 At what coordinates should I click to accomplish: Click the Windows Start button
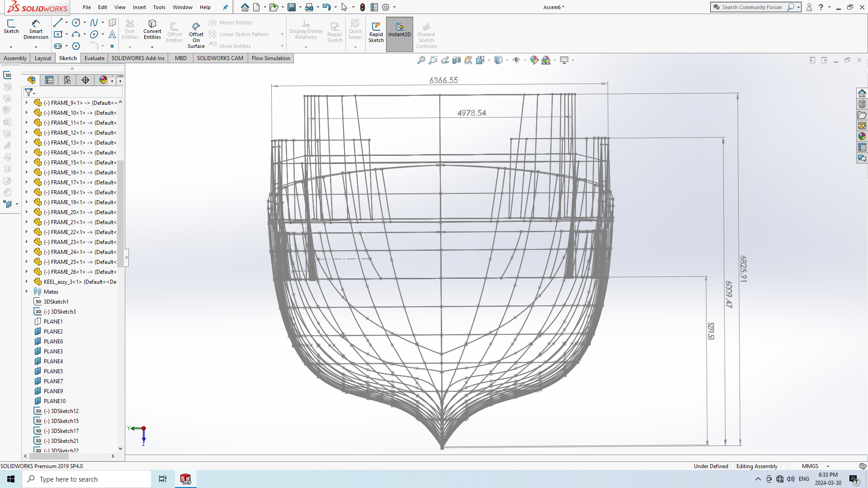[x=11, y=479]
